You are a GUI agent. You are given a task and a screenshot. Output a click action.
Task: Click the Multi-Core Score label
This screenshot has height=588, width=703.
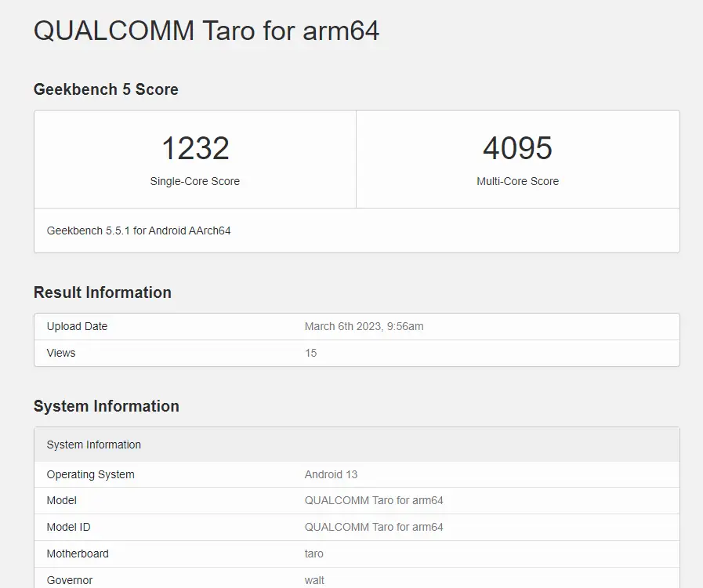(517, 181)
